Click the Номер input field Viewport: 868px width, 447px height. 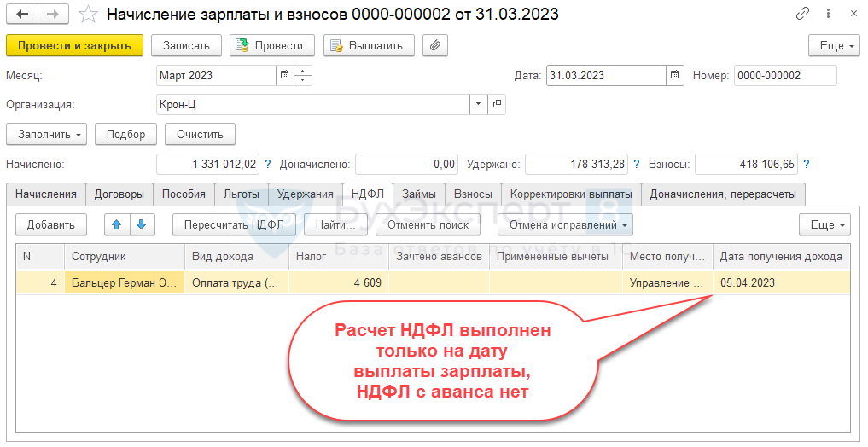coord(784,75)
